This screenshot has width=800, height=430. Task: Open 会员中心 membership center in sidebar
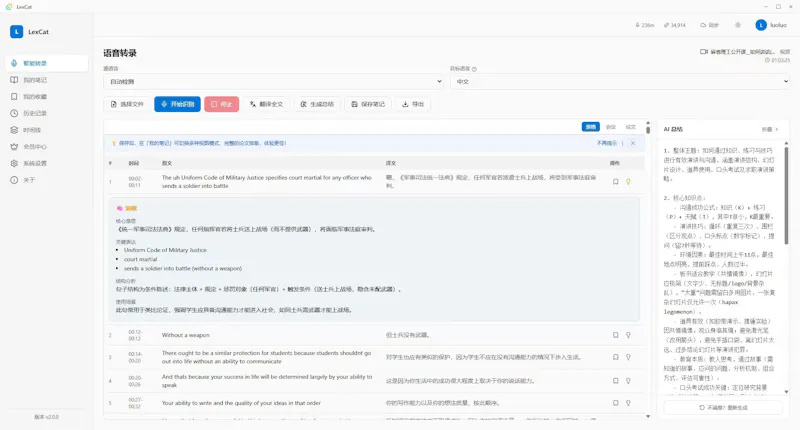tap(46, 147)
